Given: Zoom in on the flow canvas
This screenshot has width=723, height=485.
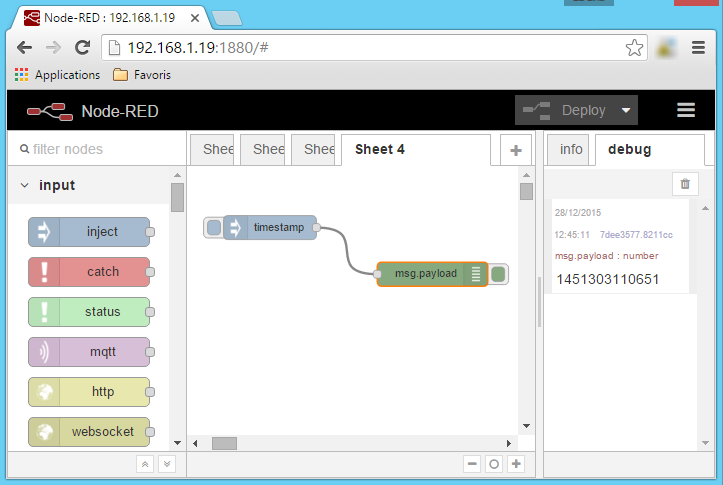Looking at the screenshot, I should click(x=516, y=464).
